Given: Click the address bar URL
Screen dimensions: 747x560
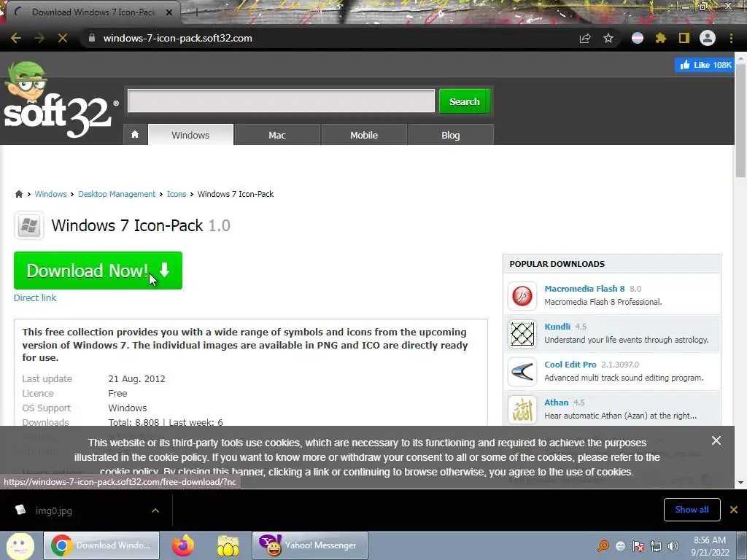Looking at the screenshot, I should pos(178,38).
